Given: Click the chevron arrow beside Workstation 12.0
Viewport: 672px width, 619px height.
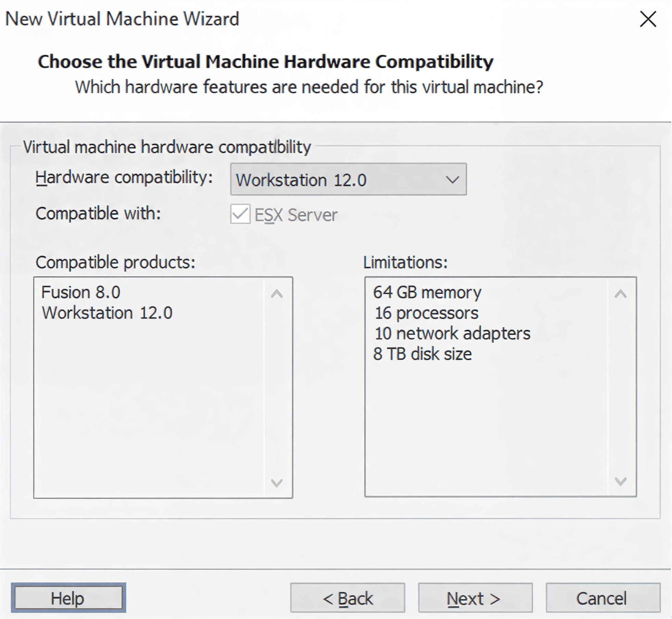Looking at the screenshot, I should 452,180.
